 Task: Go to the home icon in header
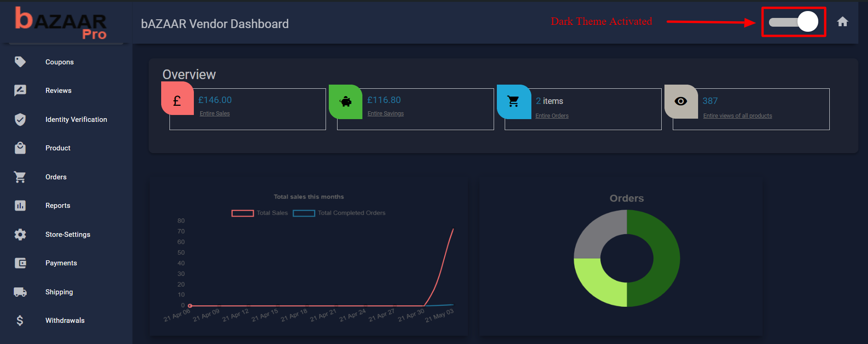point(843,22)
